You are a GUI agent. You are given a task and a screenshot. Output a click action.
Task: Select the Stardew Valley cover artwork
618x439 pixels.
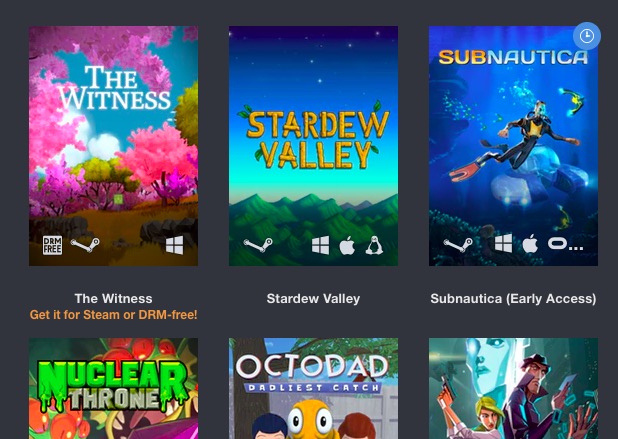tap(313, 146)
